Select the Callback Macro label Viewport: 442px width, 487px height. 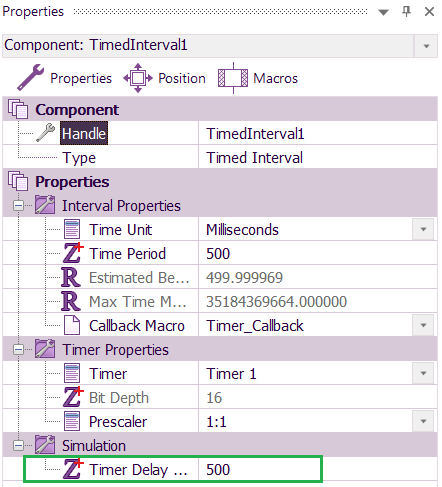pyautogui.click(x=137, y=325)
